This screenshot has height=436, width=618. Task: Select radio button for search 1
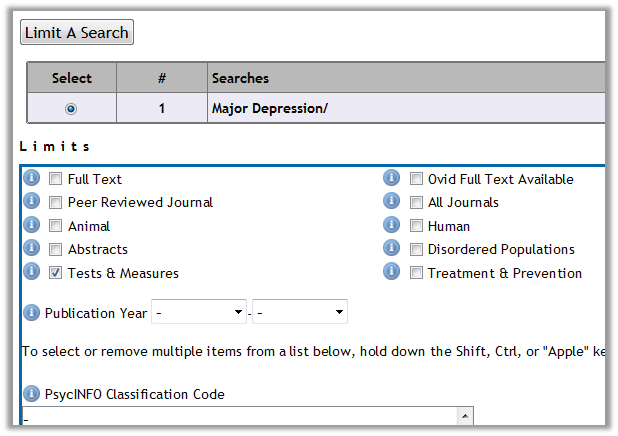[x=71, y=108]
